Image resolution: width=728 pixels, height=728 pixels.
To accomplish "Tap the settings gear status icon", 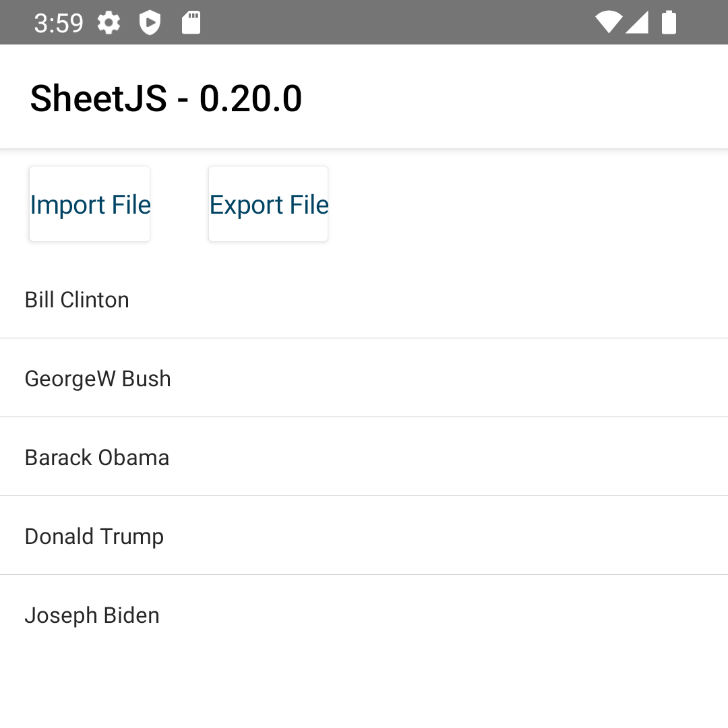I will tap(109, 23).
